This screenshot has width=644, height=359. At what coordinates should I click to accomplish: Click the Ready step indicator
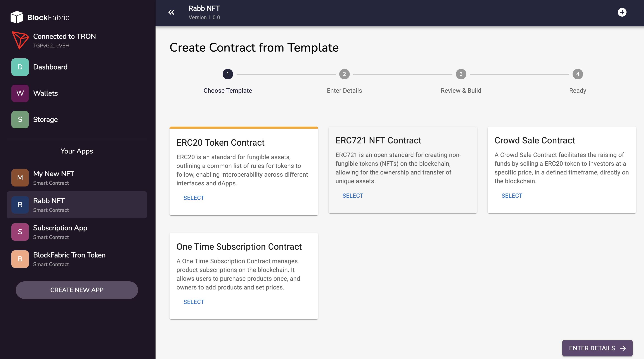578,74
